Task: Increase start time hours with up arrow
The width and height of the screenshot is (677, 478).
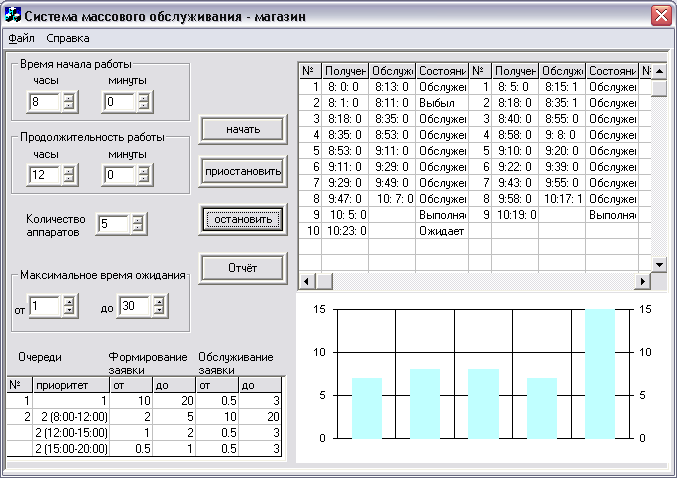Action: (68, 97)
